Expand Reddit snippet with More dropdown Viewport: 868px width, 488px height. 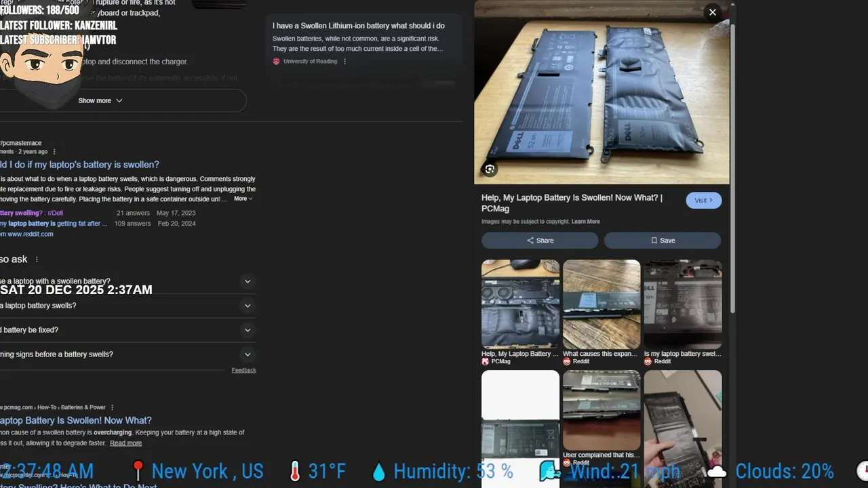(x=243, y=199)
